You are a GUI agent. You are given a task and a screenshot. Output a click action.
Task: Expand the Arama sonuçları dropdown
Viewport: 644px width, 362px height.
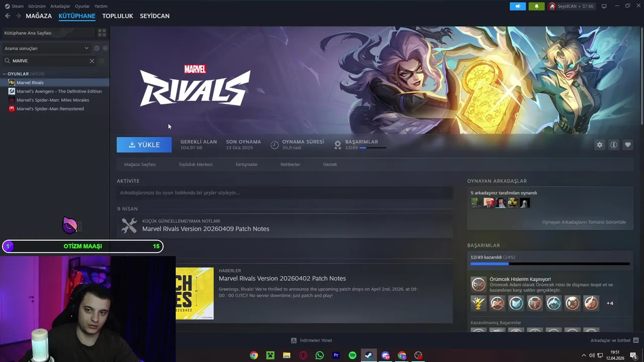click(46, 48)
